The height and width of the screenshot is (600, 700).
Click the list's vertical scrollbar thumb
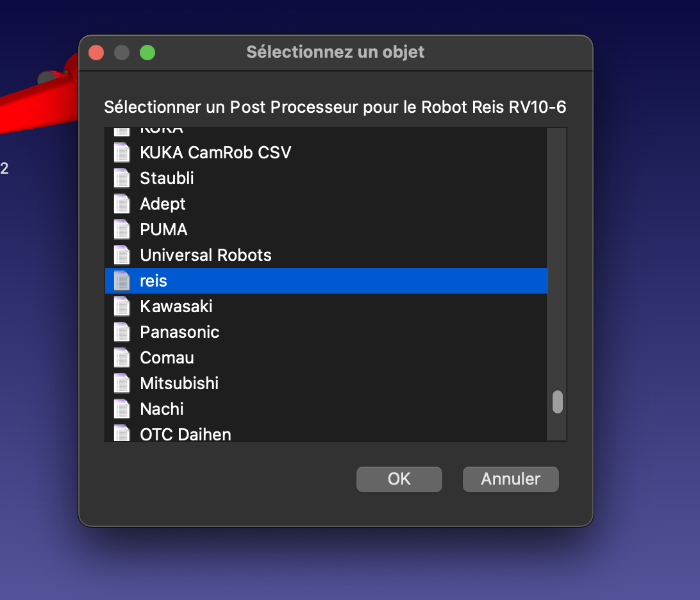coord(557,402)
